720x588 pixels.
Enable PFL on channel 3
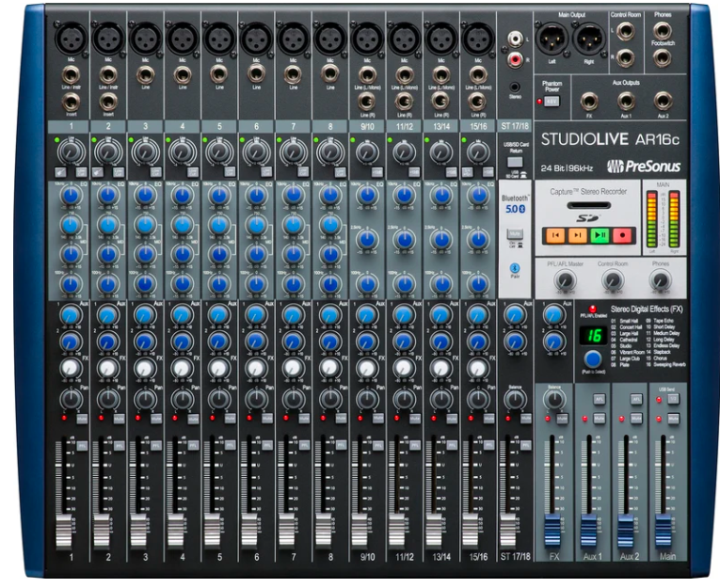(156, 445)
